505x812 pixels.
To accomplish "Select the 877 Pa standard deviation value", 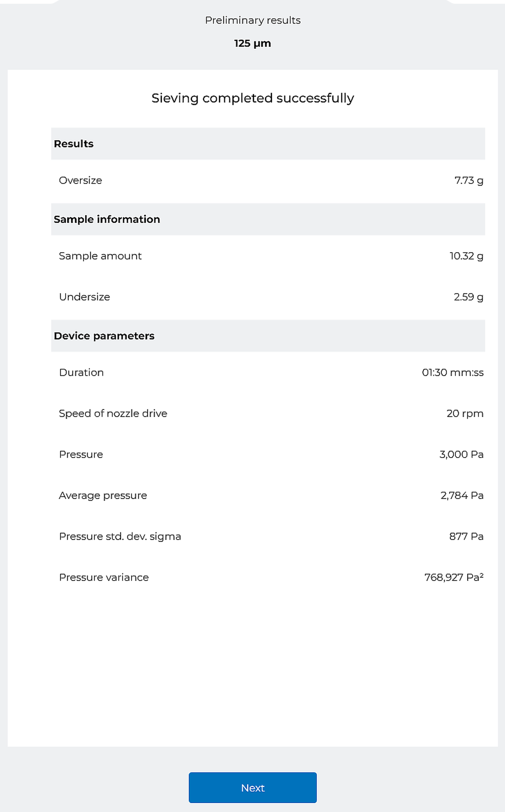I will [x=466, y=536].
